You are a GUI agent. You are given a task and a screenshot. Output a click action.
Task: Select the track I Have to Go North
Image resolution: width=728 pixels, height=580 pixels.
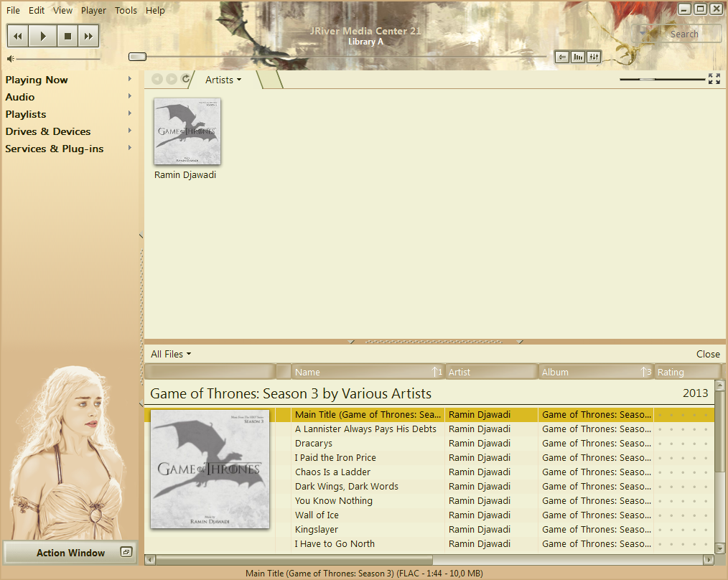(335, 544)
